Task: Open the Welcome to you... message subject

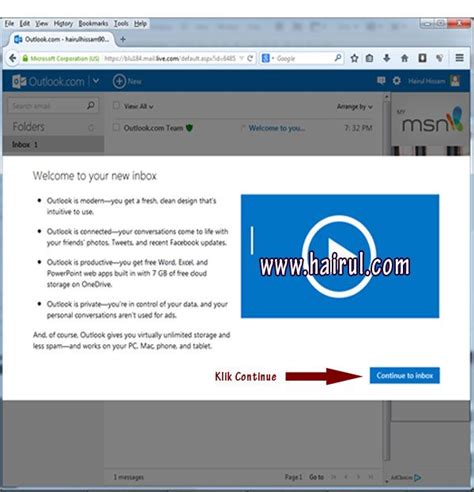Action: (x=277, y=128)
